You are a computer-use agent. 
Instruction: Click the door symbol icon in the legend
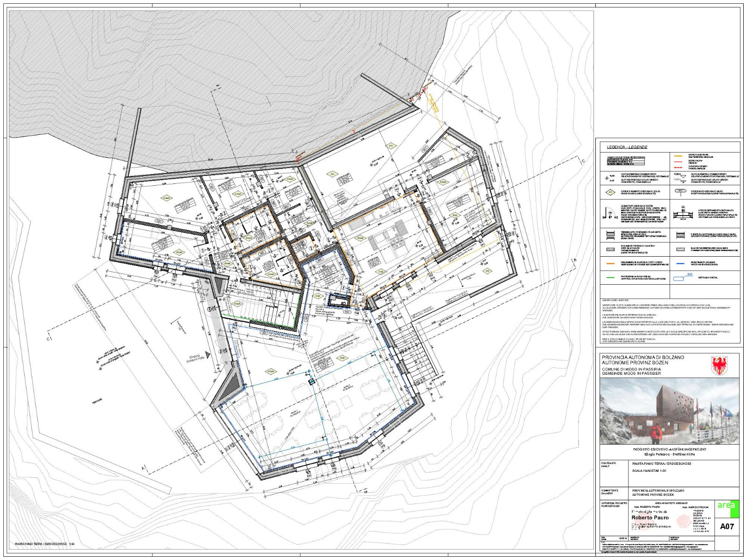click(x=611, y=212)
